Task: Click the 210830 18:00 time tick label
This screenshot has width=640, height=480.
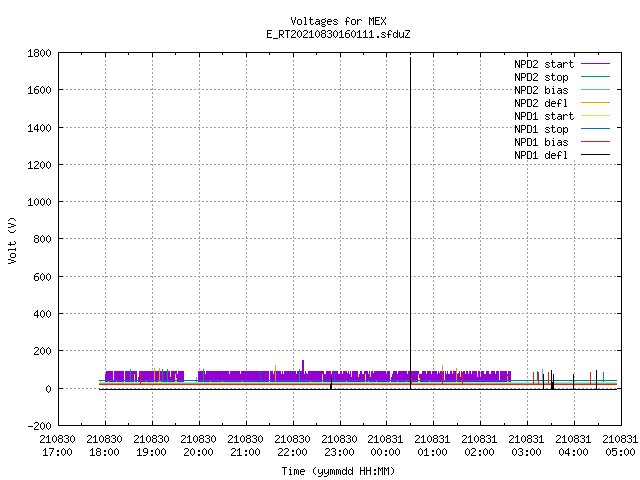Action: point(104,446)
